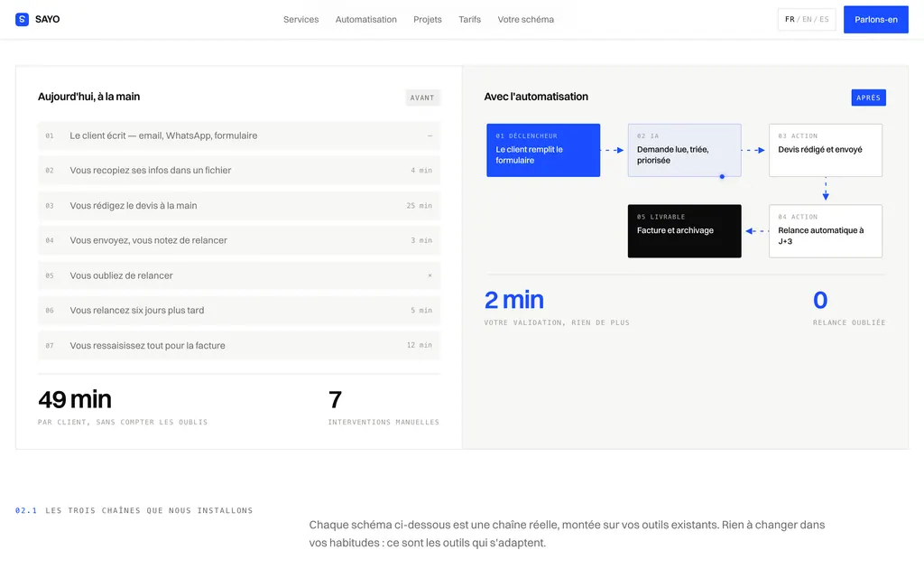The image size is (924, 578).
Task: Select row 'Le client écrit — email, WhatsApp, formulaire'
Action: (x=238, y=135)
